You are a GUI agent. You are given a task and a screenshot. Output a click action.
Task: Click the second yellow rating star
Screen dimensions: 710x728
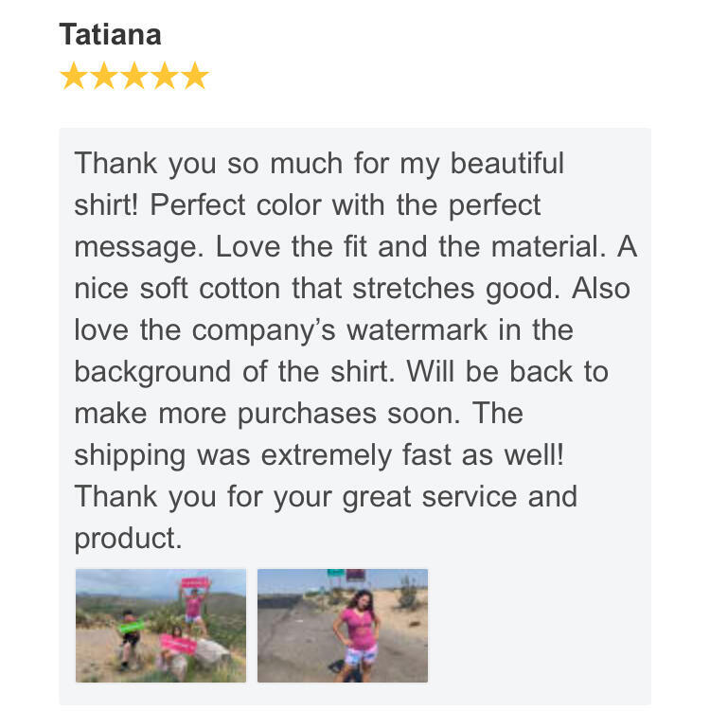pos(103,77)
